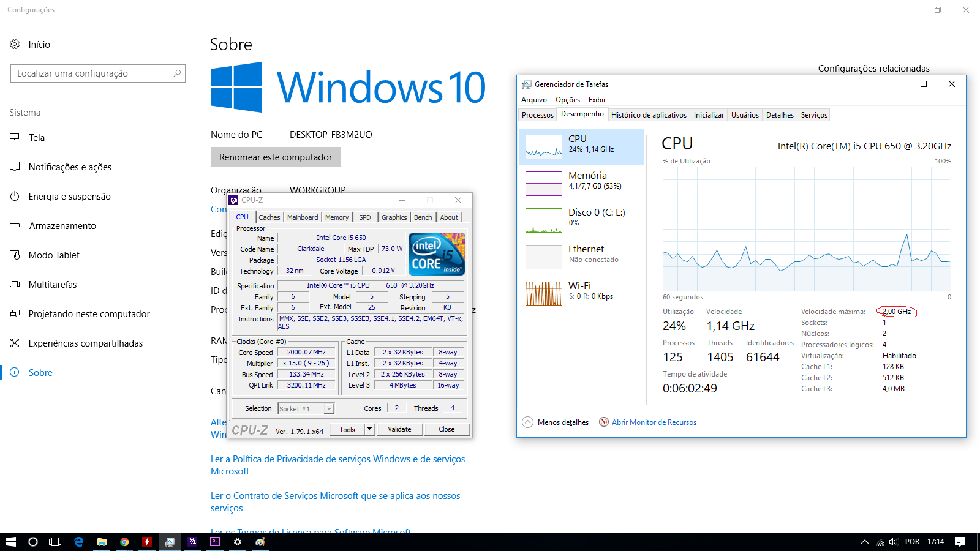Open Task View in taskbar

55,542
